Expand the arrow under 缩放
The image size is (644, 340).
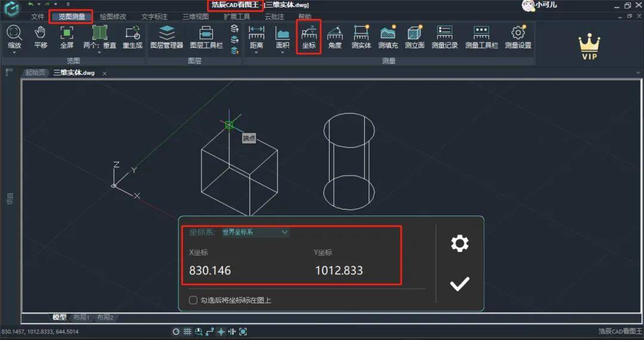pyautogui.click(x=14, y=52)
